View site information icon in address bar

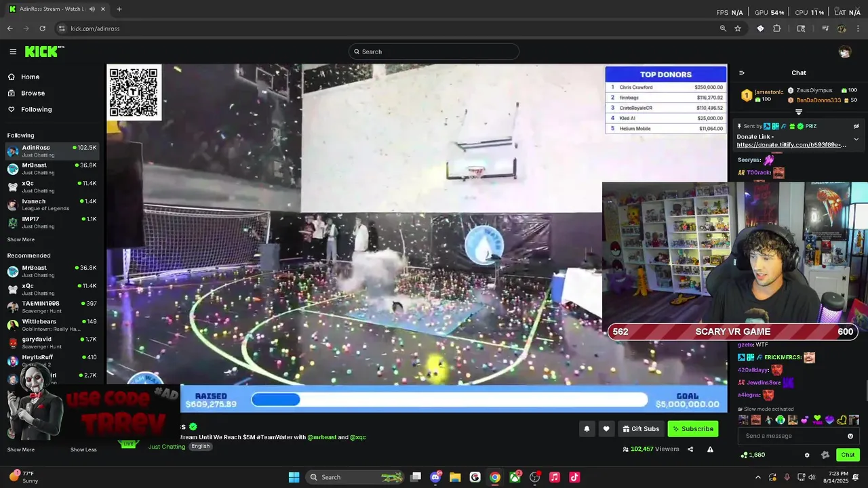tap(62, 28)
